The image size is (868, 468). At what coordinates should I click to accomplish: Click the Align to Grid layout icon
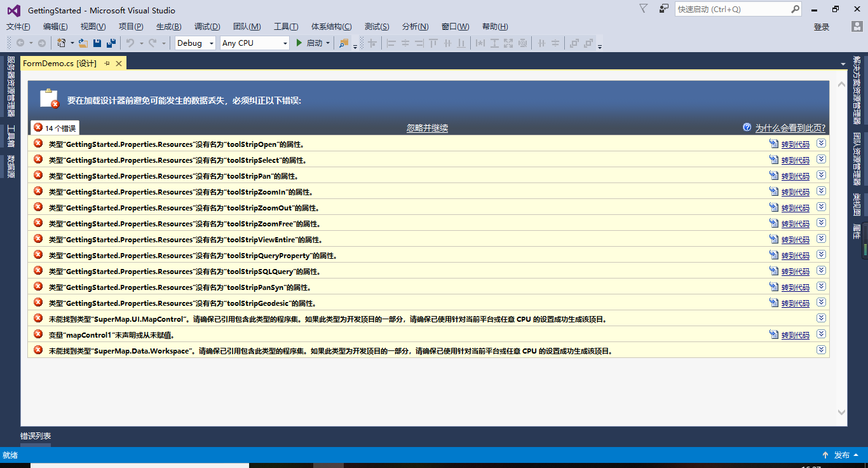pyautogui.click(x=372, y=43)
